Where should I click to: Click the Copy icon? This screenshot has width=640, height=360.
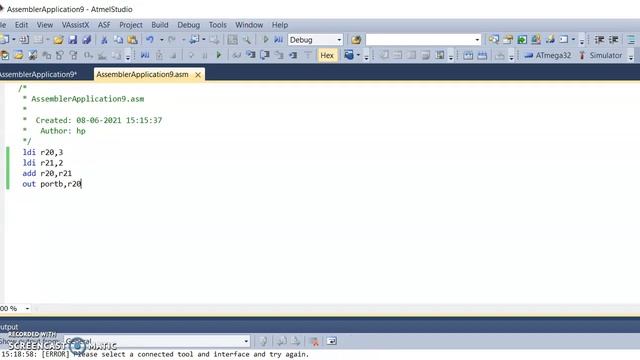118,40
